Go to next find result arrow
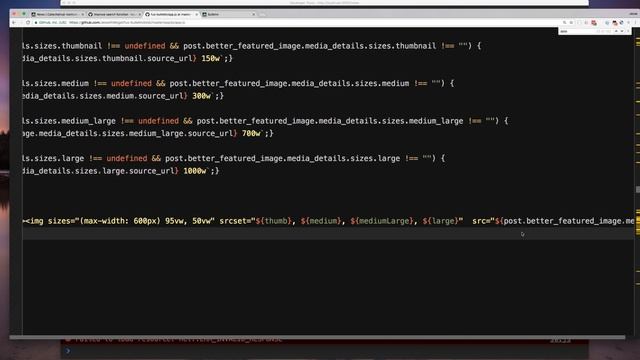 pos(622,31)
